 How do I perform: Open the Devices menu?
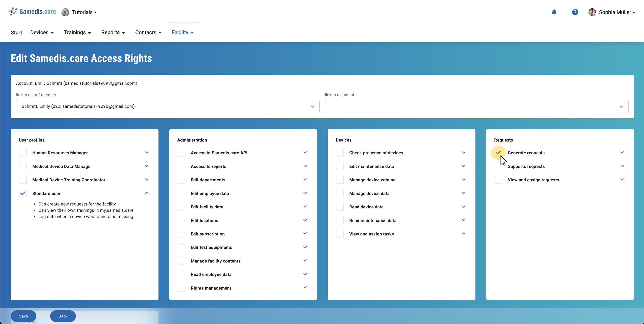pyautogui.click(x=42, y=32)
